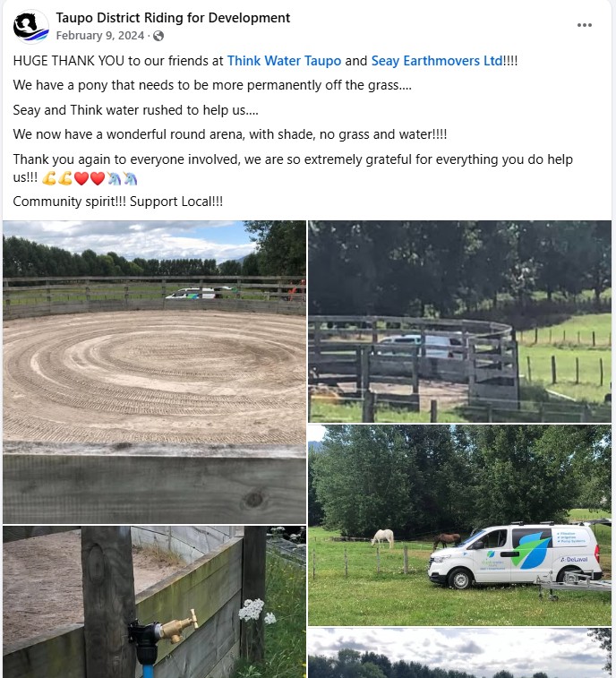Viewport: 616px width, 678px height.
Task: Open the post options three-dot menu
Action: 584,25
